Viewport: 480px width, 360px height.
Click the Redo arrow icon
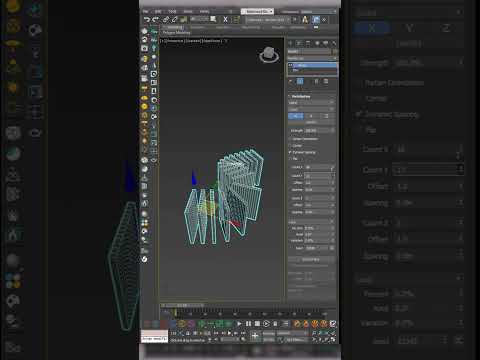click(155, 20)
